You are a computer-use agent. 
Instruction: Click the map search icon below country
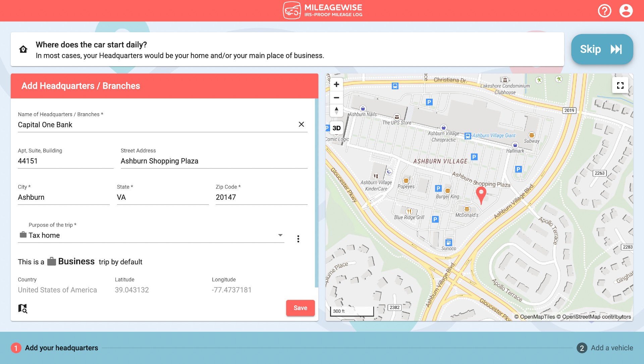(22, 308)
